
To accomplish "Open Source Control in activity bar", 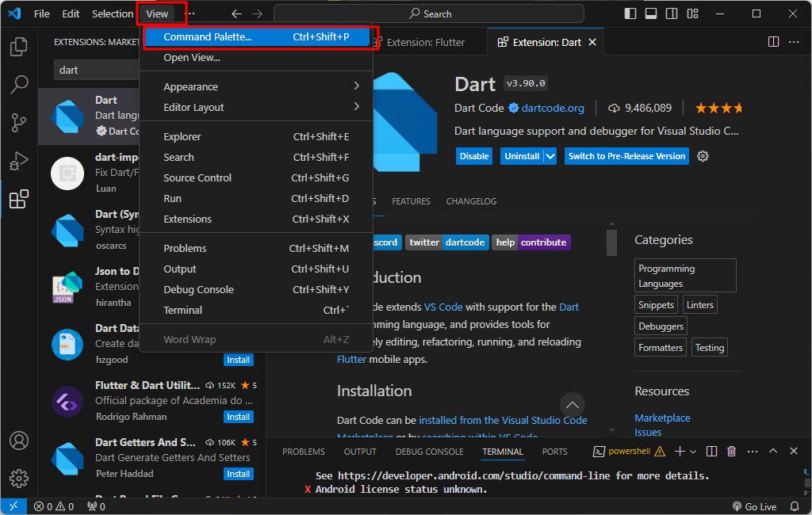I will point(19,123).
